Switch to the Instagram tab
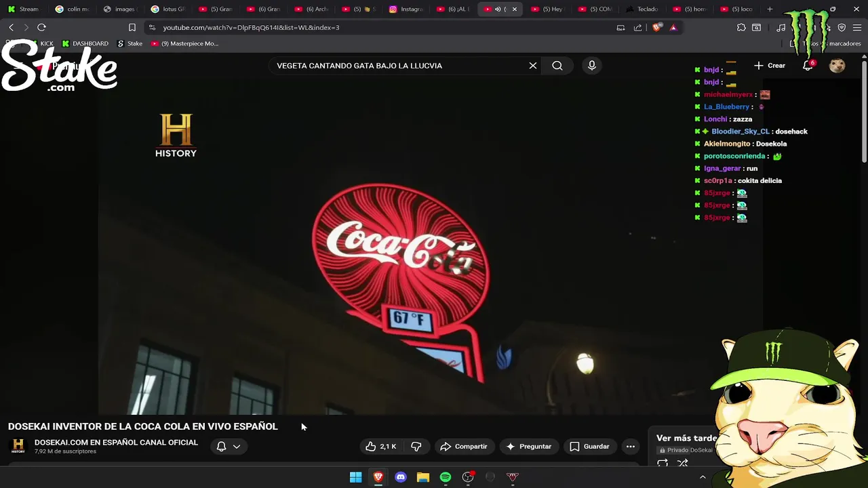 406,9
